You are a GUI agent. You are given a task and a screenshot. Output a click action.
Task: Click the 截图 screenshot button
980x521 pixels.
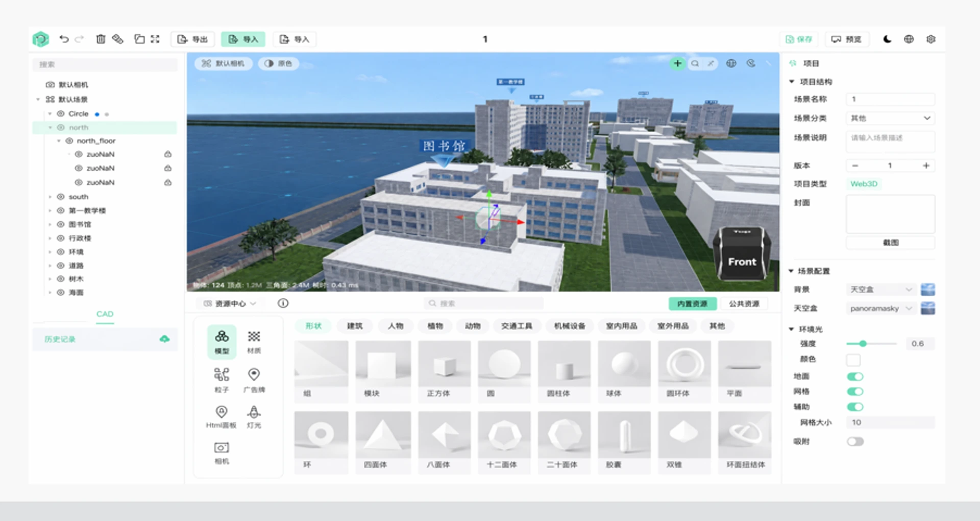[890, 243]
